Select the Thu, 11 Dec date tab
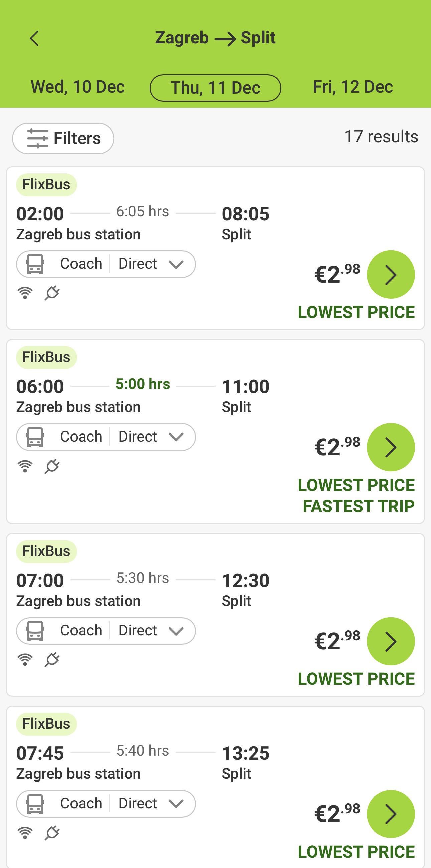The image size is (431, 868). click(x=215, y=88)
